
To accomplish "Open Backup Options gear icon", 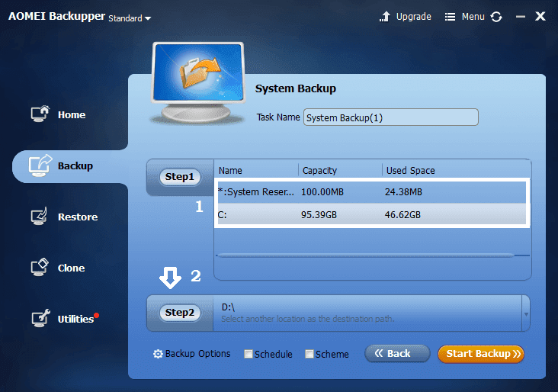I will click(x=158, y=354).
